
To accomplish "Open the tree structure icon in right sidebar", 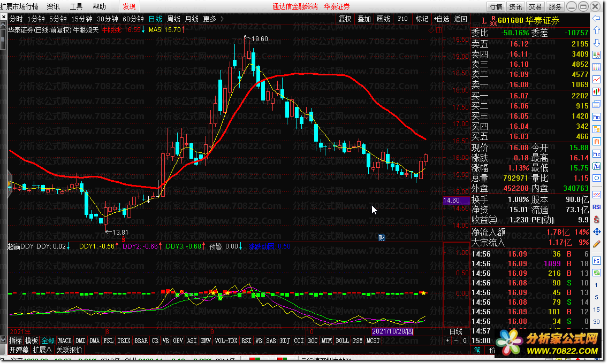I will point(596,129).
